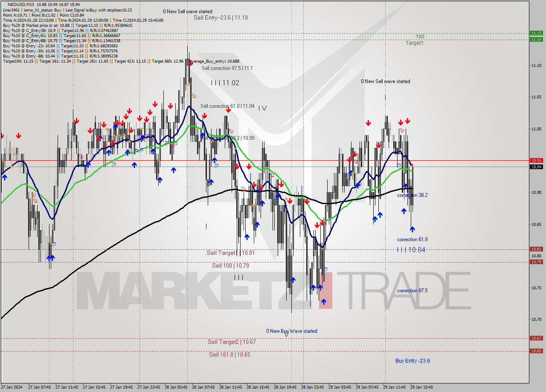
Task: Select the black 10.94 current price tag
Action: [536, 167]
